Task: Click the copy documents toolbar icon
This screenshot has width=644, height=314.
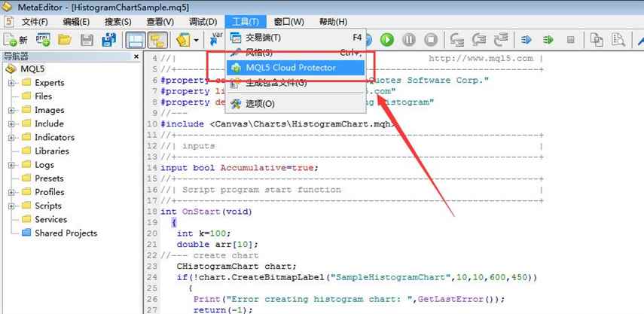Action: pyautogui.click(x=597, y=40)
